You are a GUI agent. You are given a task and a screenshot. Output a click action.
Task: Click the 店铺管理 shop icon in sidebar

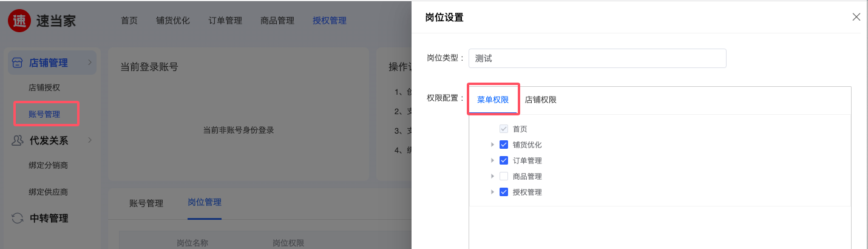18,63
